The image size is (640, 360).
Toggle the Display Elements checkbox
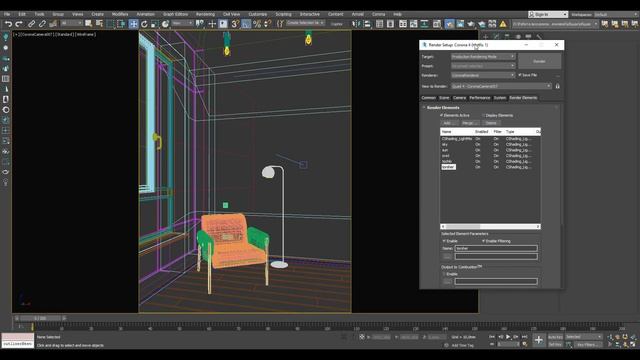483,116
